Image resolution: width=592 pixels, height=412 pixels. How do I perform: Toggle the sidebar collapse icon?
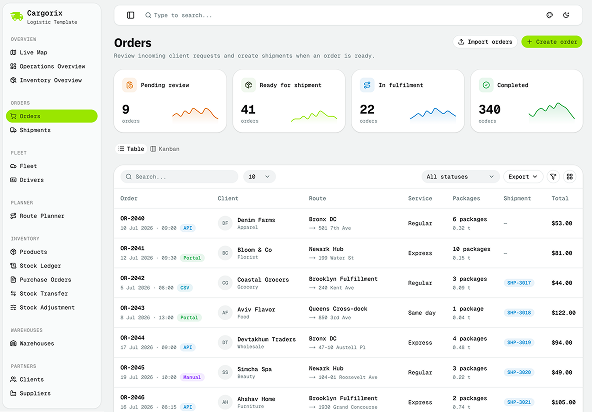(130, 15)
